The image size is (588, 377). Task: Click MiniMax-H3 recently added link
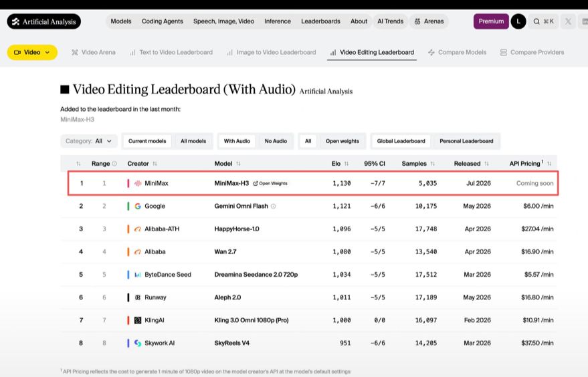click(x=77, y=120)
